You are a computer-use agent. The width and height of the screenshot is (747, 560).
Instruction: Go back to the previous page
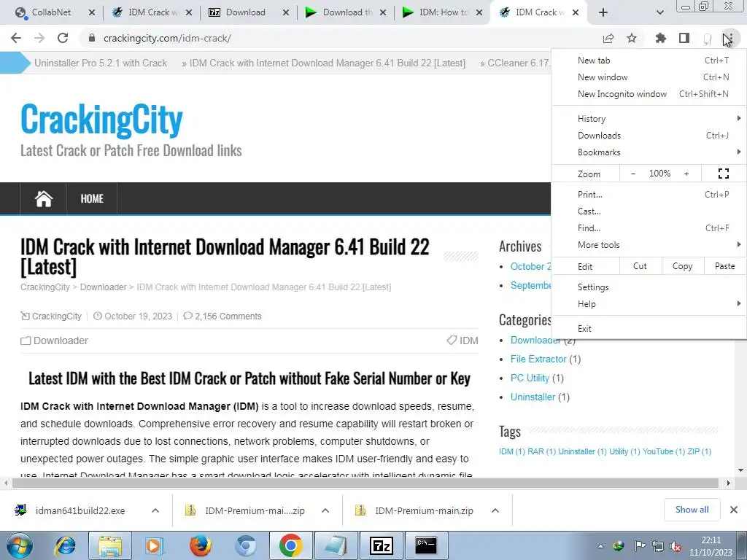pyautogui.click(x=16, y=38)
